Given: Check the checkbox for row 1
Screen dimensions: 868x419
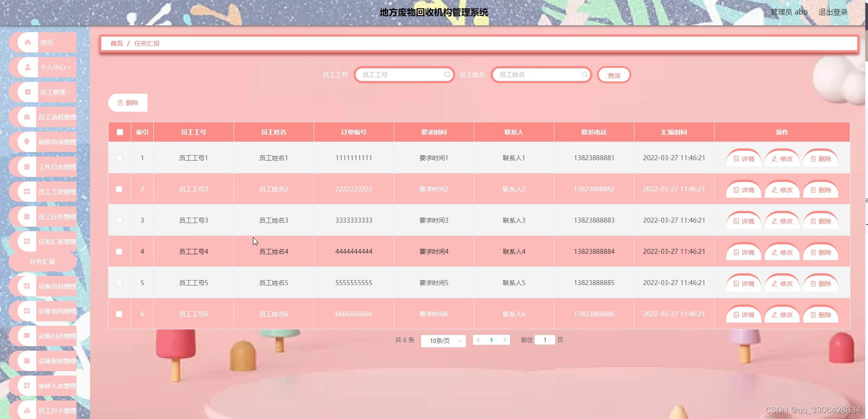Looking at the screenshot, I should click(119, 158).
